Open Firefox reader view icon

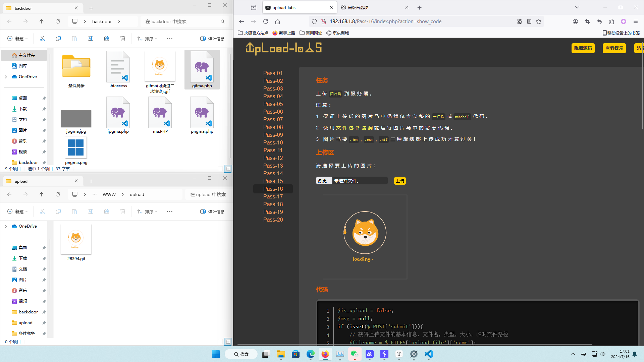529,21
